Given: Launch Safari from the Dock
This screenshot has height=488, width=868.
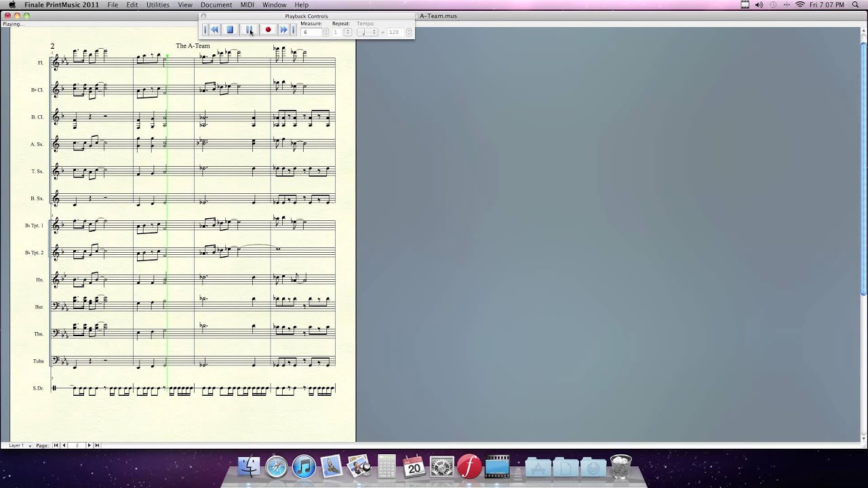Looking at the screenshot, I should (277, 466).
